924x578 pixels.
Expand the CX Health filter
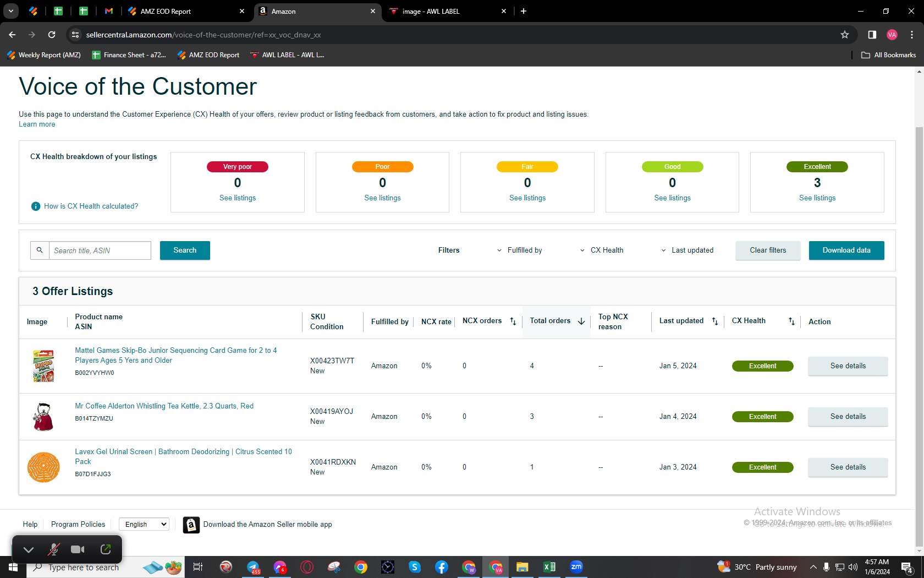tap(602, 250)
